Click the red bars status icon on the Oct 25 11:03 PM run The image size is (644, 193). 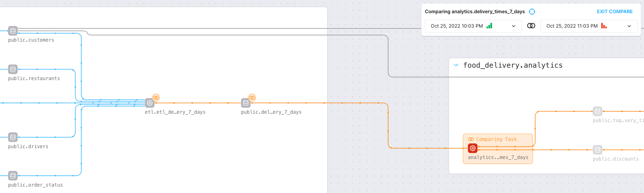604,26
